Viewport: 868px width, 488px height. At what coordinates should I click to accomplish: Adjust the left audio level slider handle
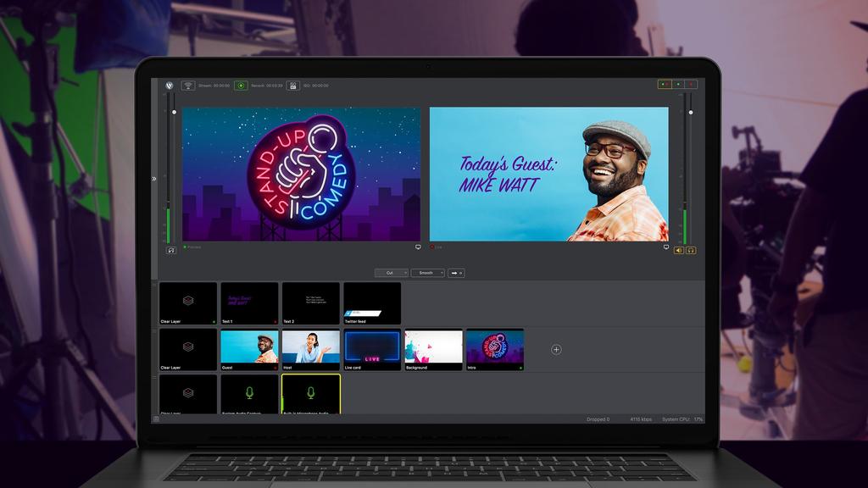tap(174, 111)
